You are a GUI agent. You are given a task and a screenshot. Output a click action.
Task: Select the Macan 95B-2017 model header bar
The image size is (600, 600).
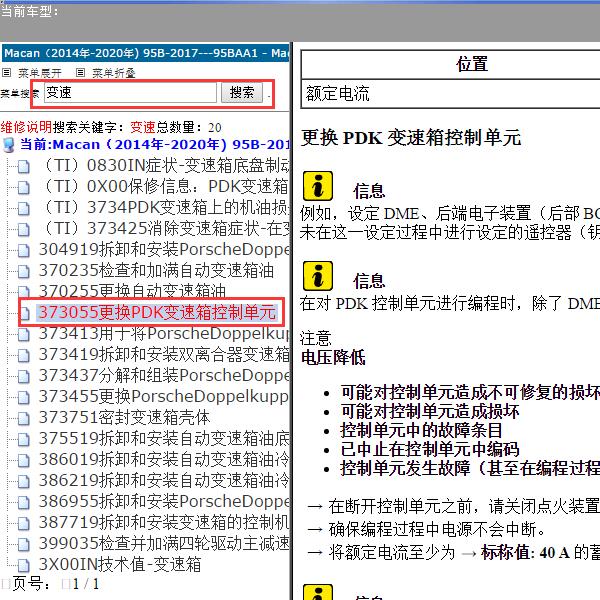pyautogui.click(x=145, y=53)
